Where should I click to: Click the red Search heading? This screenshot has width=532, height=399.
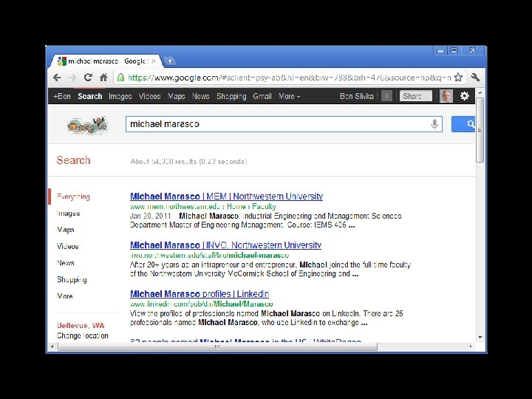click(73, 160)
